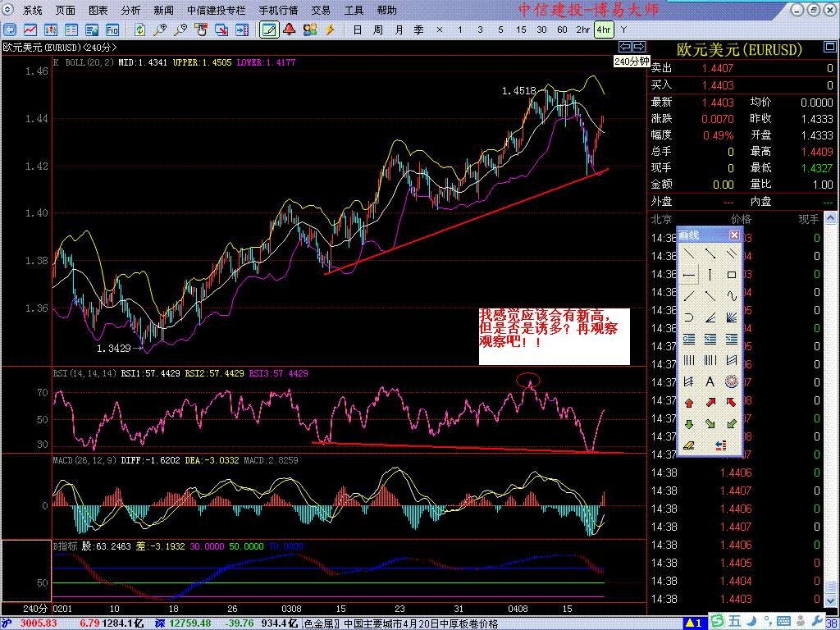The height and width of the screenshot is (630, 840).
Task: Click the Fio toolbar icon
Action: pos(112,30)
